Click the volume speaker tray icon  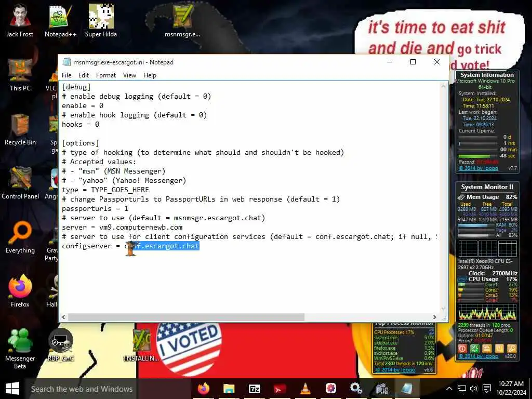point(474,389)
